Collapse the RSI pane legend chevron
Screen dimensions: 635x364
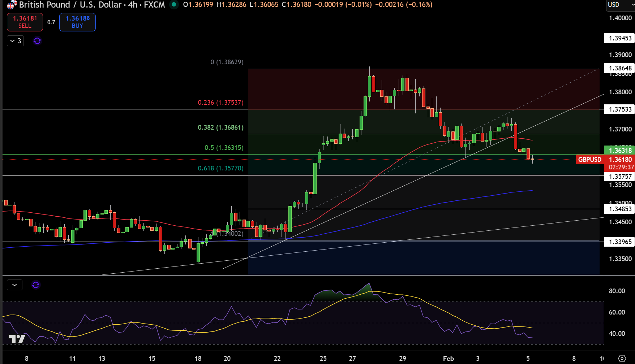coord(14,285)
